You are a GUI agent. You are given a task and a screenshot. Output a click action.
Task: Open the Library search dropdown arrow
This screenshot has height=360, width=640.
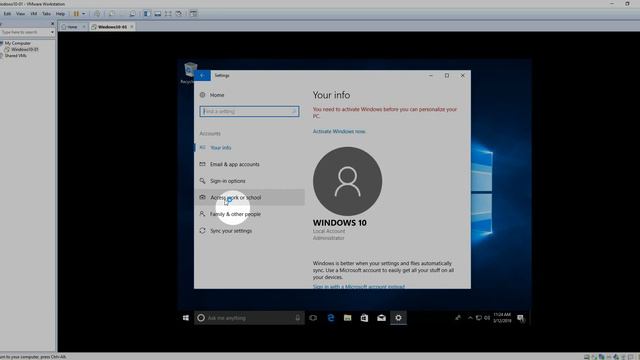pyautogui.click(x=52, y=32)
